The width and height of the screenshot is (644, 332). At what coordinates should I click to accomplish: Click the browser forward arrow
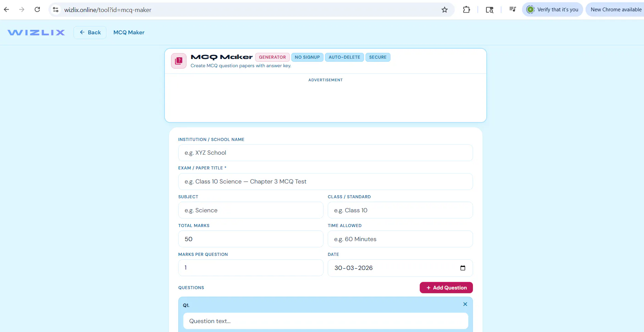(22, 10)
